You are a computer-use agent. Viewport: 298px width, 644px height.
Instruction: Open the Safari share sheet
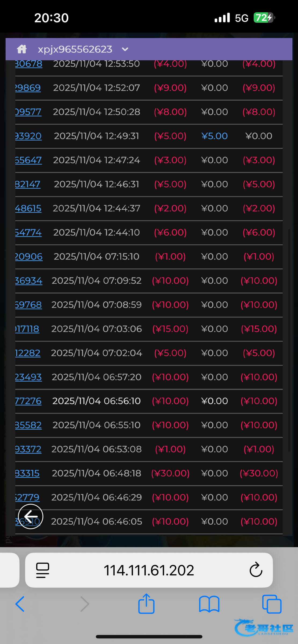pyautogui.click(x=146, y=603)
